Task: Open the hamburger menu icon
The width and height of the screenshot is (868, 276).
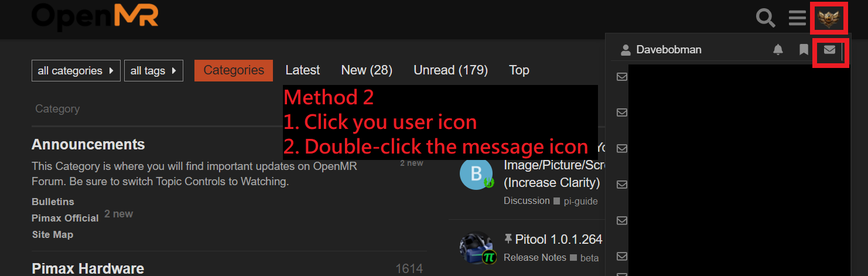Action: click(x=797, y=18)
